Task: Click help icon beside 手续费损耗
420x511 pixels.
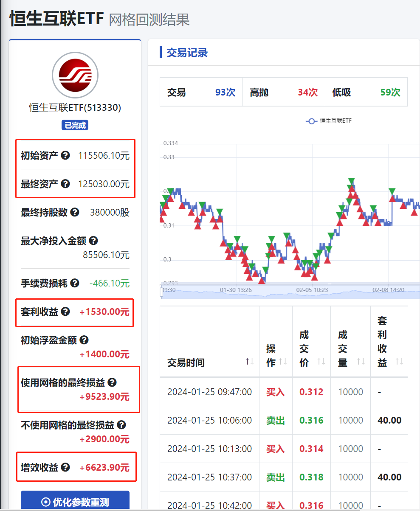Action: (x=75, y=283)
